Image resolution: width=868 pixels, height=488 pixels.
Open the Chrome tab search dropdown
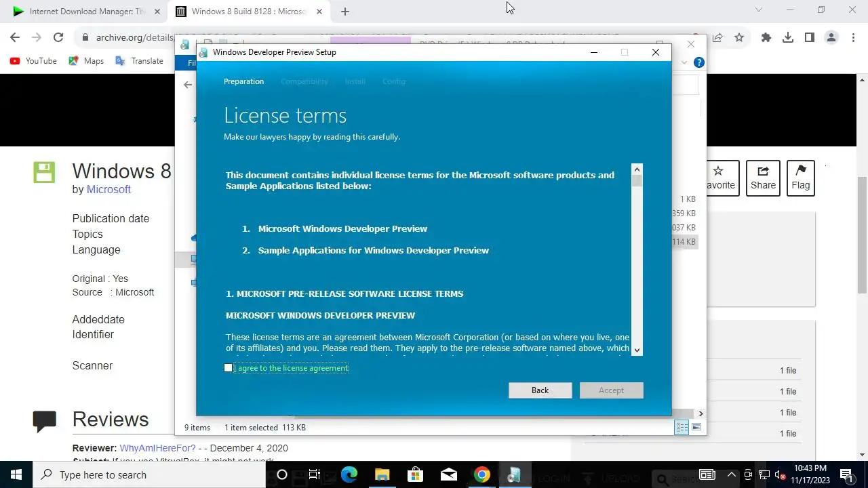759,9
